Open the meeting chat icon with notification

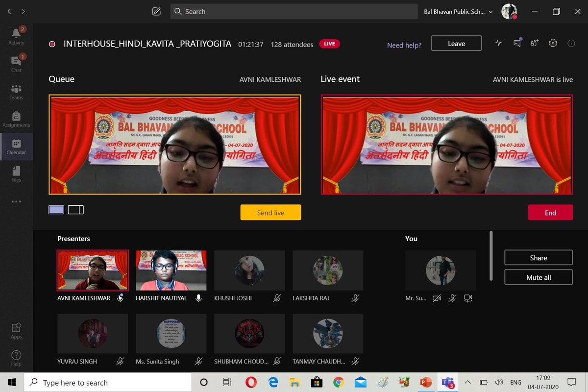(x=517, y=43)
